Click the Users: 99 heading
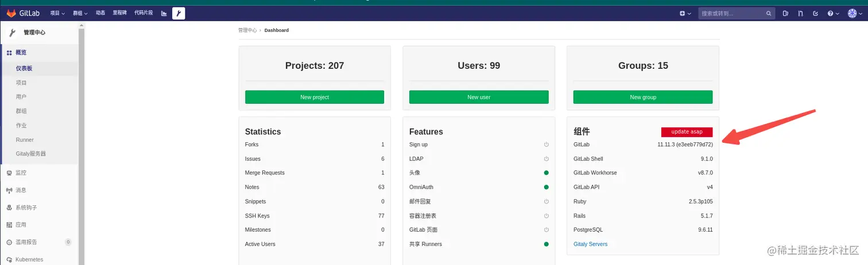Image resolution: width=868 pixels, height=265 pixels. [x=479, y=65]
